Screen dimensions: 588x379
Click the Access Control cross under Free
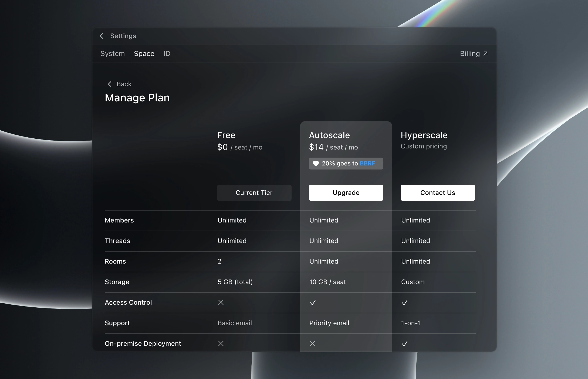click(221, 302)
